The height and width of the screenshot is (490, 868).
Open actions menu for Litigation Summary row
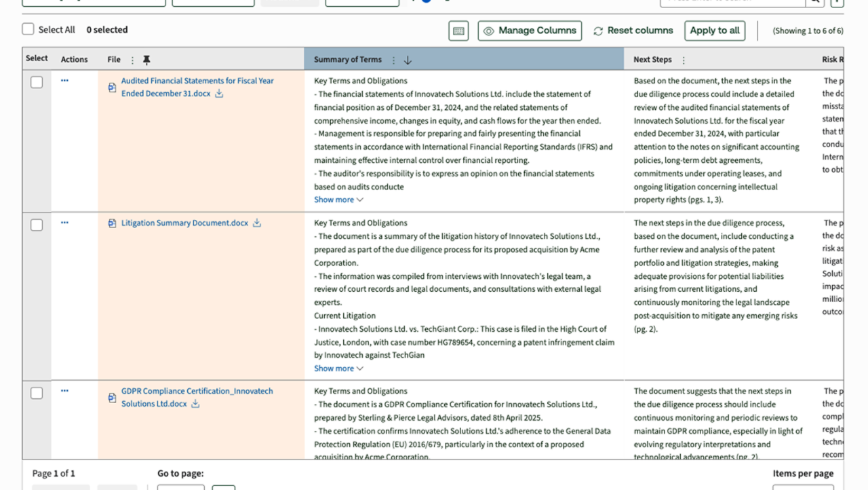64,223
